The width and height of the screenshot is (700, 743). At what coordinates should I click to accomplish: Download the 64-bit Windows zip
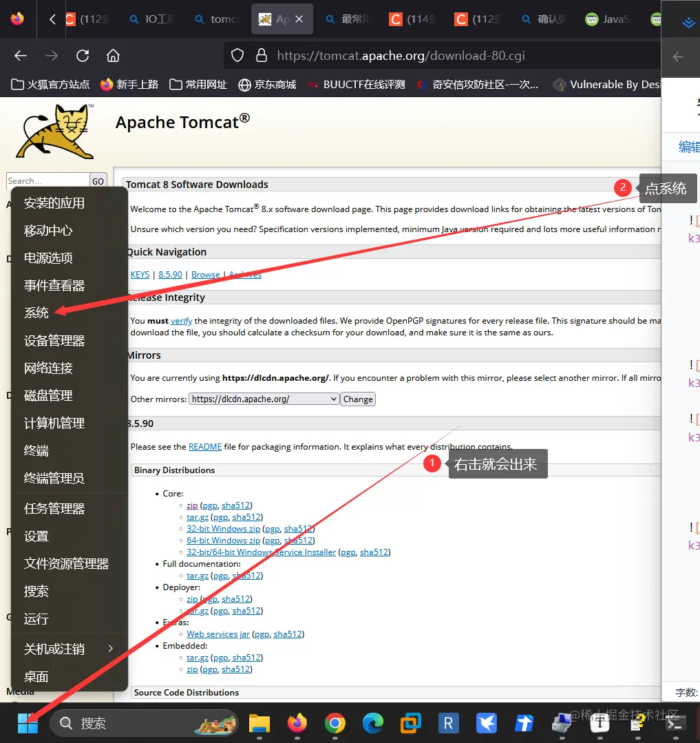[x=223, y=540]
